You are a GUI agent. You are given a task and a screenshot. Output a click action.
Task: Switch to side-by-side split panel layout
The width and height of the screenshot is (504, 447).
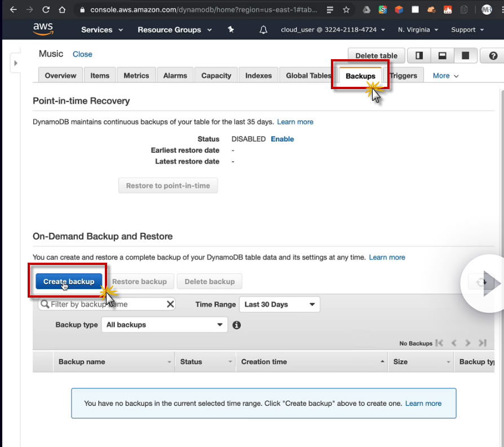pyautogui.click(x=419, y=55)
